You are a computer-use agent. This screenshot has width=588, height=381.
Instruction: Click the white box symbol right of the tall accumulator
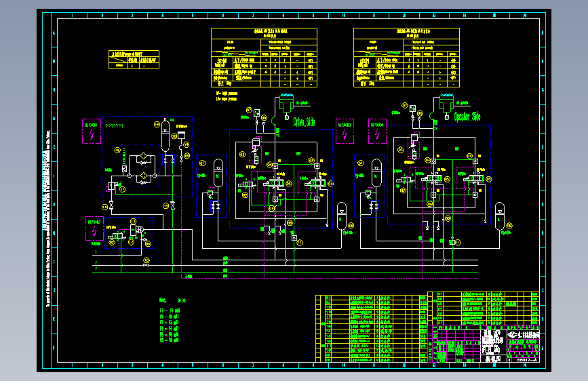[x=182, y=135]
